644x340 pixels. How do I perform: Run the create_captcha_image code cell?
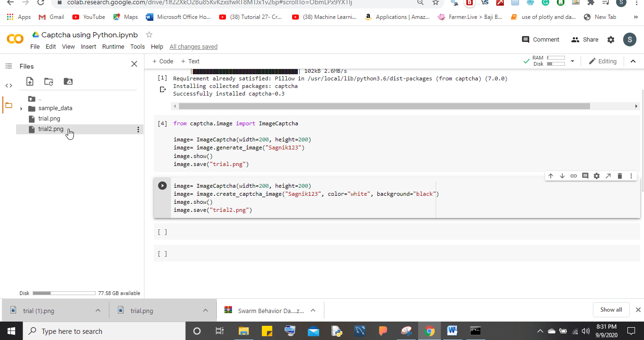pyautogui.click(x=162, y=185)
